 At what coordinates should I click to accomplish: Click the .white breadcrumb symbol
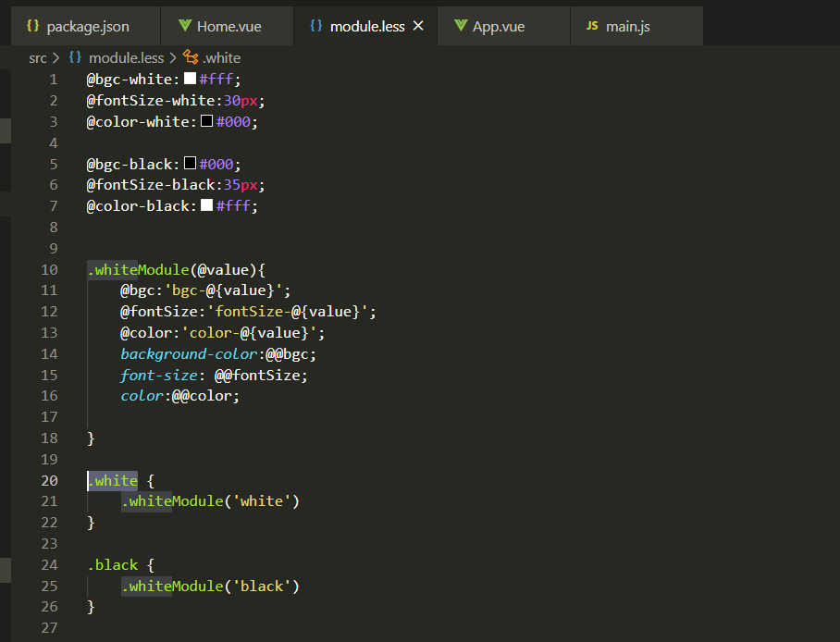[x=222, y=58]
